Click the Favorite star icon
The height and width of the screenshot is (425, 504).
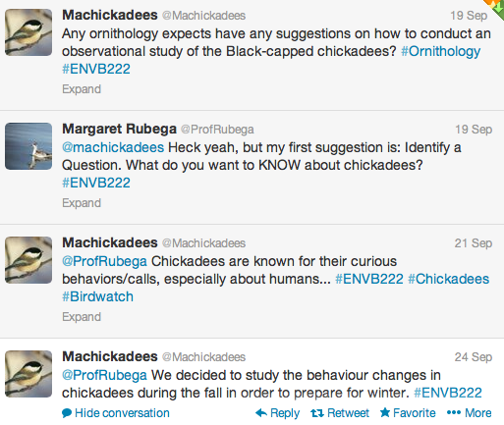point(385,412)
